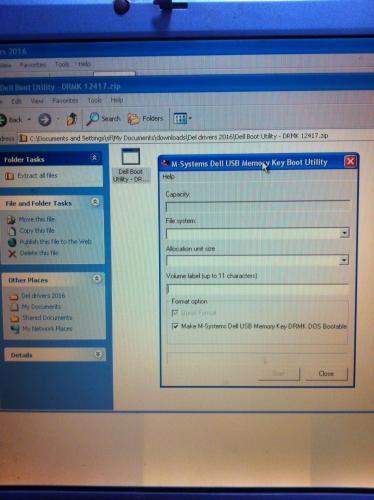Toggle the Quick Format checkbox

click(x=174, y=313)
